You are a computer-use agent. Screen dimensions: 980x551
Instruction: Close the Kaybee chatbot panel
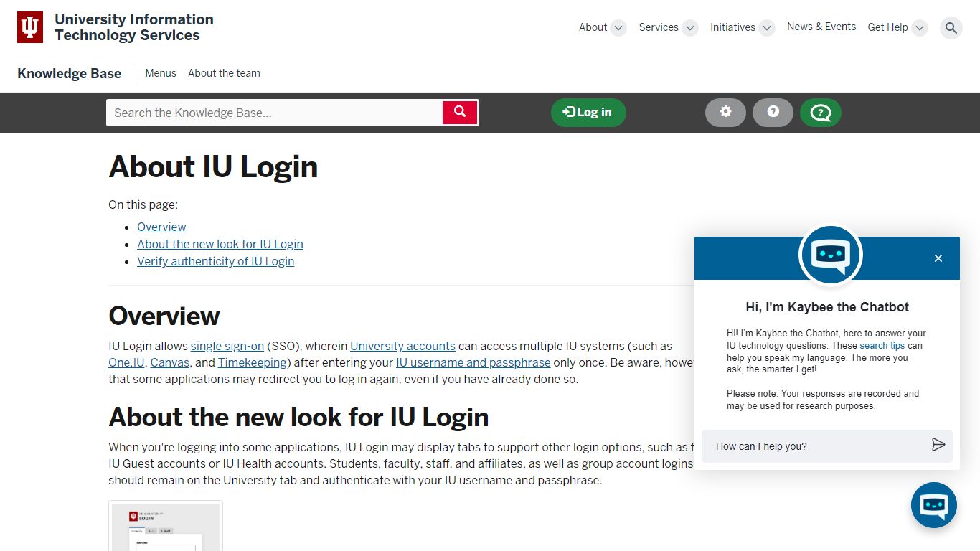(x=938, y=258)
